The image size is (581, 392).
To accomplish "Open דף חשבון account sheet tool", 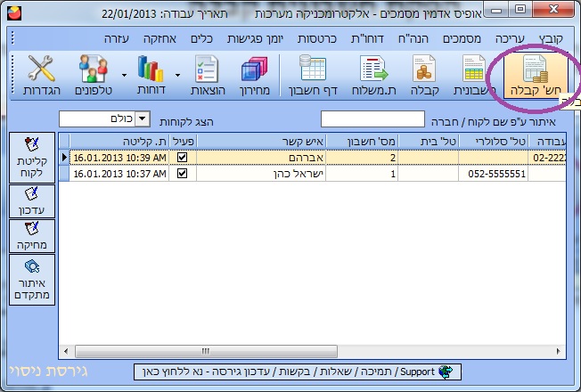I will (313, 76).
